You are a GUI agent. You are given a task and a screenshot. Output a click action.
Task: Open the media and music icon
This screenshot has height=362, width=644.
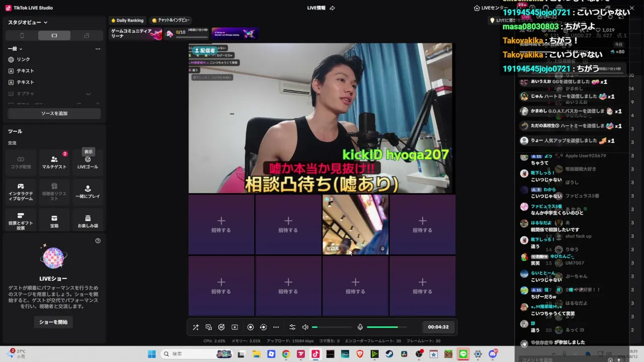(x=209, y=327)
